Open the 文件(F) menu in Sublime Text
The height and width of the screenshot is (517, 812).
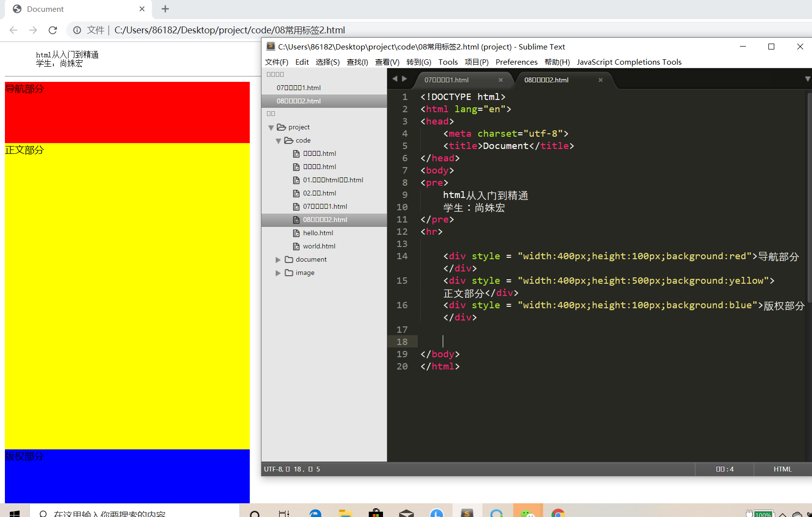[x=276, y=62]
